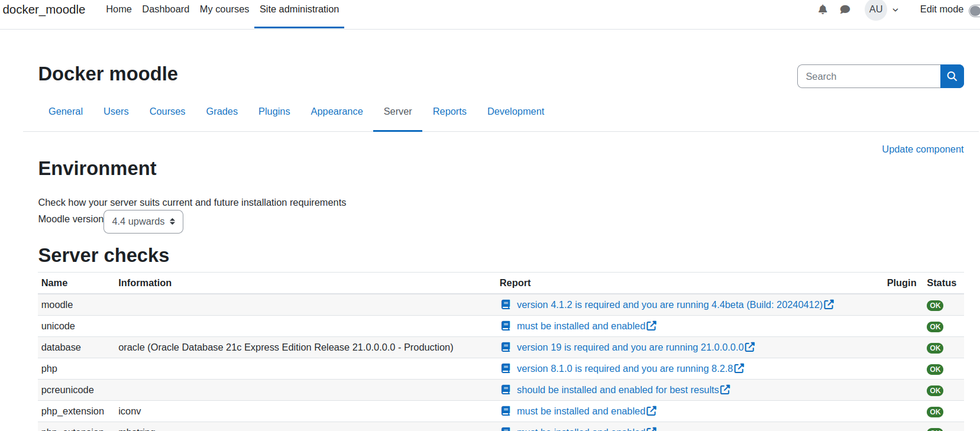Click the book icon in the moodle row
Viewport: 980px width, 431px height.
(x=506, y=304)
